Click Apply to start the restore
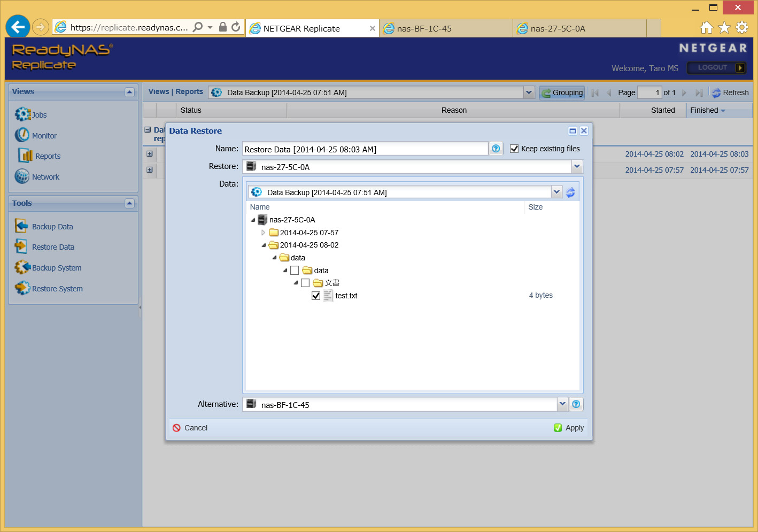This screenshot has height=532, width=758. coord(569,428)
